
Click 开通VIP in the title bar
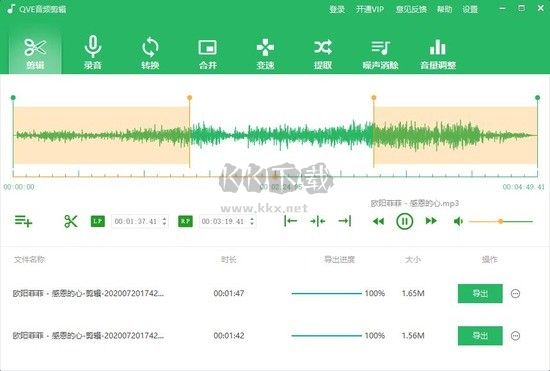(x=370, y=9)
